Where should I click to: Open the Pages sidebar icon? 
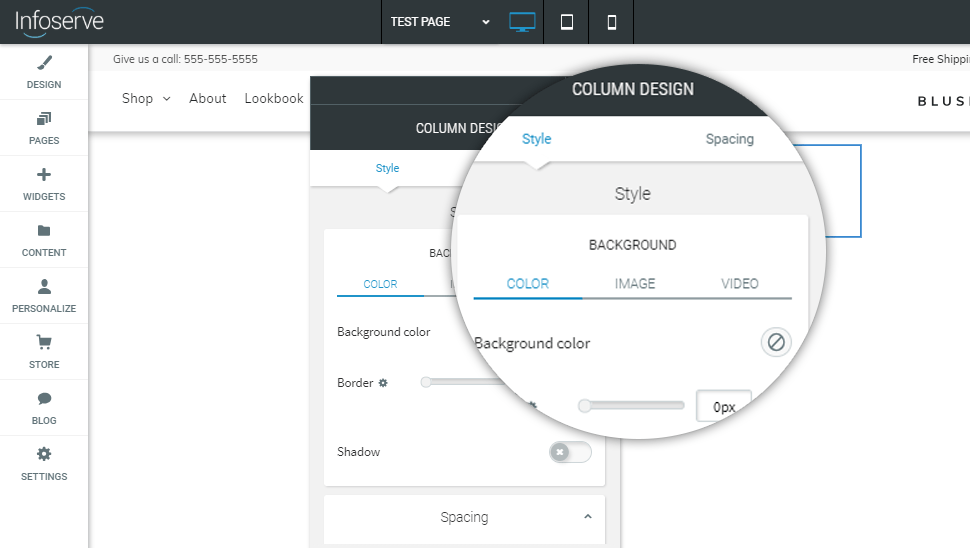click(x=44, y=119)
